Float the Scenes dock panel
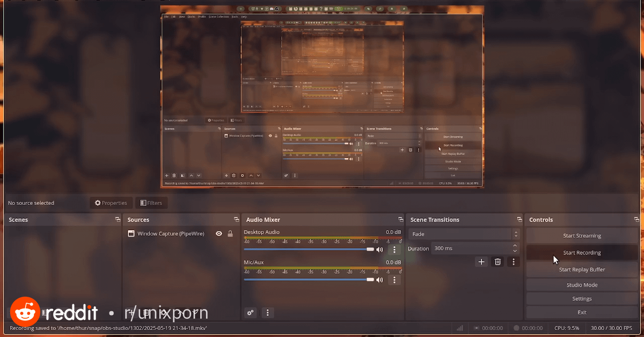Image resolution: width=644 pixels, height=337 pixels. (x=118, y=219)
